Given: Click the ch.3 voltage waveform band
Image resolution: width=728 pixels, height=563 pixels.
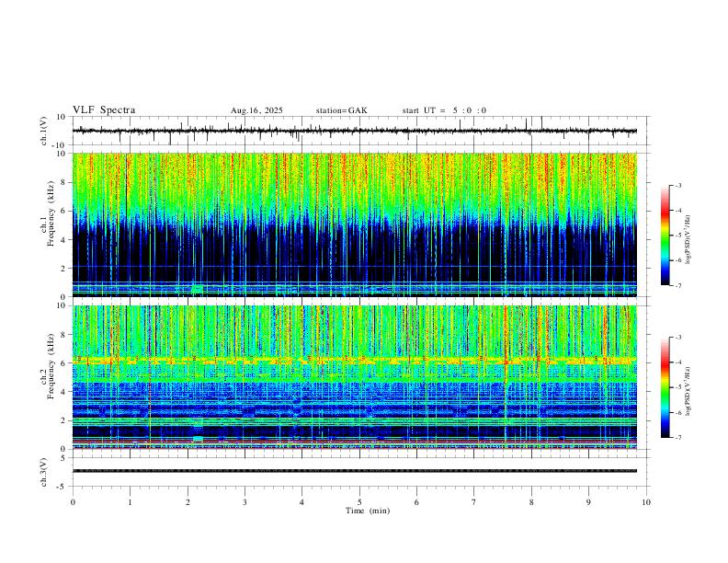Looking at the screenshot, I should [x=355, y=471].
